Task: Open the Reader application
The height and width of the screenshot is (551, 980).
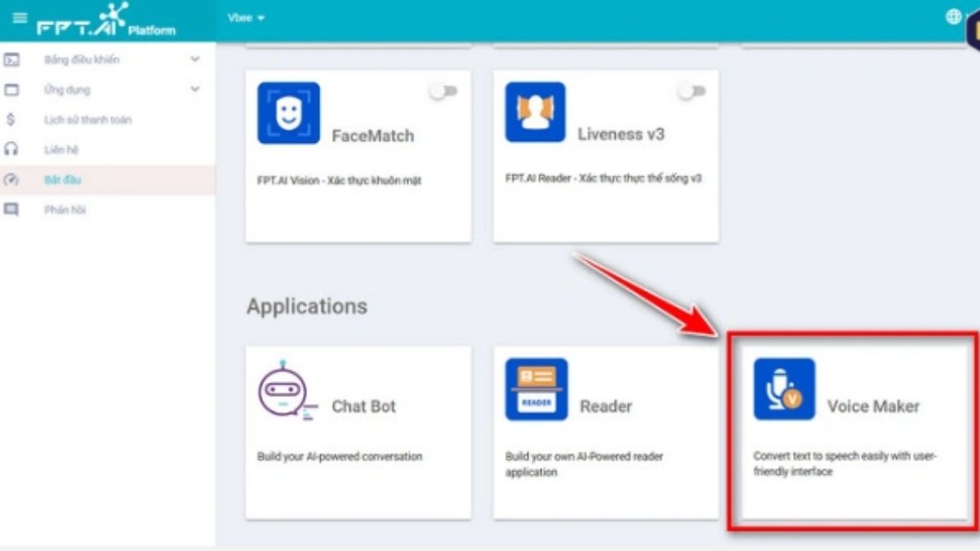Action: (606, 406)
